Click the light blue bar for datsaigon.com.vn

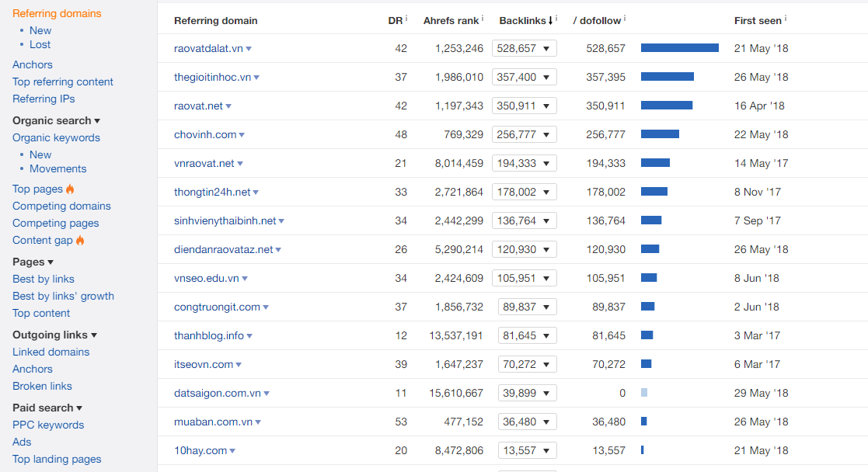click(x=643, y=393)
